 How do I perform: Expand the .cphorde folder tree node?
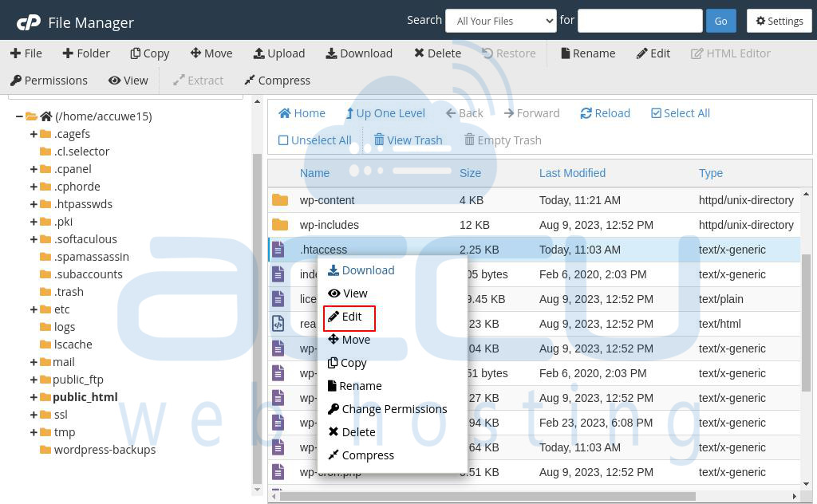[x=34, y=187]
